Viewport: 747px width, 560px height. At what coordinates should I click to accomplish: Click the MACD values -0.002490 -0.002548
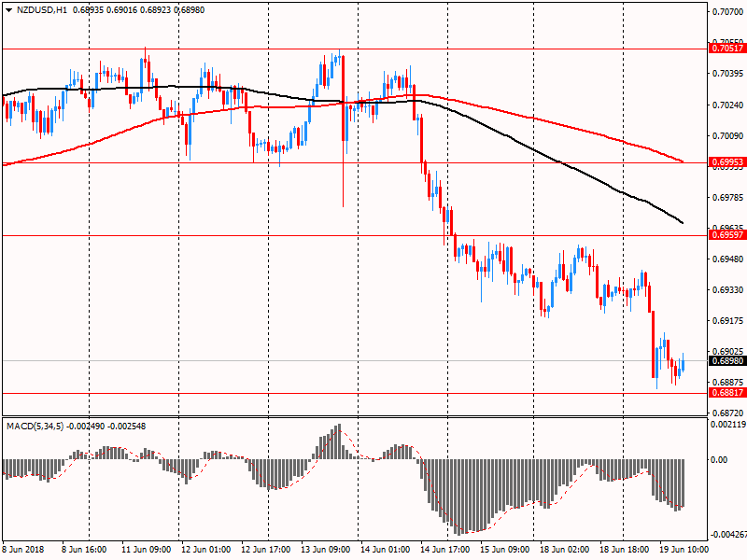107,427
